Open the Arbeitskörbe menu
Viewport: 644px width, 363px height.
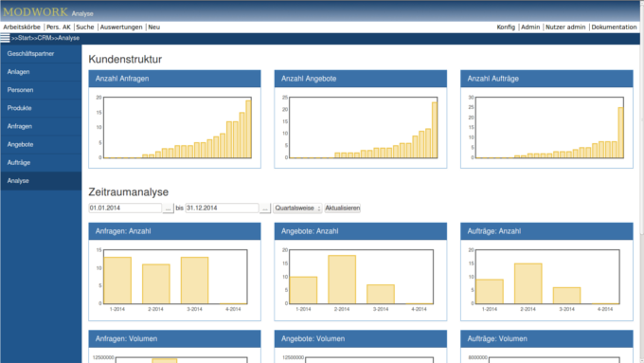tap(22, 27)
